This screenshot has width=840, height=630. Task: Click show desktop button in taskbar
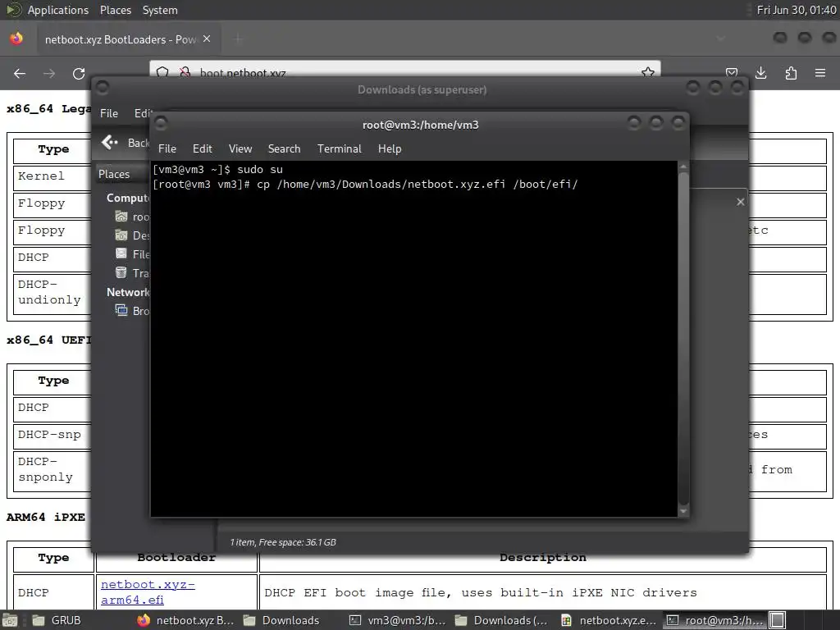tap(10, 620)
